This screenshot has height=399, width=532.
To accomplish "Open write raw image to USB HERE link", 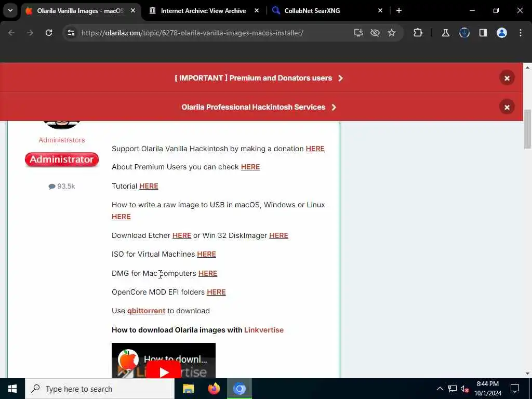I will point(121,217).
